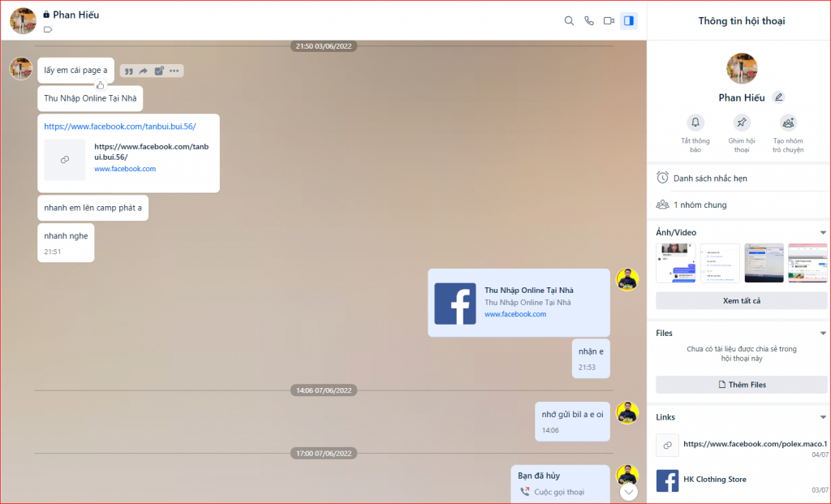The width and height of the screenshot is (831, 504).
Task: Click the thumbs-up reaction on message
Action: (101, 84)
